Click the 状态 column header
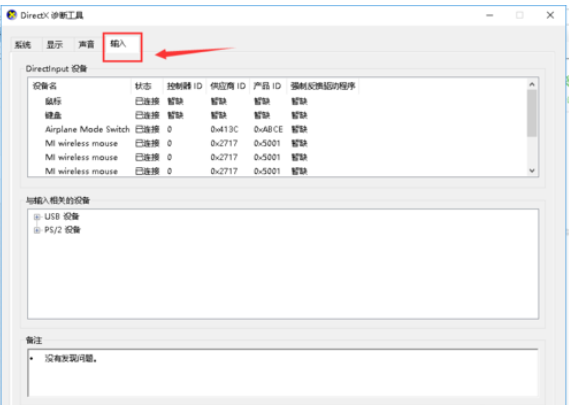The image size is (569, 405). [x=147, y=86]
